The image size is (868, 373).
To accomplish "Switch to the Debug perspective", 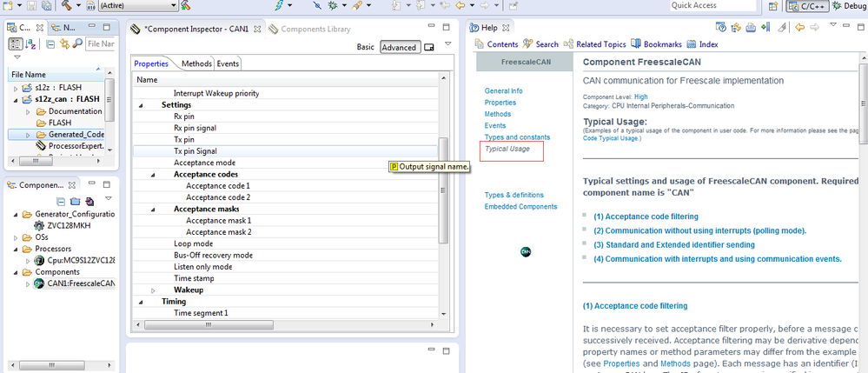I will click(848, 5).
